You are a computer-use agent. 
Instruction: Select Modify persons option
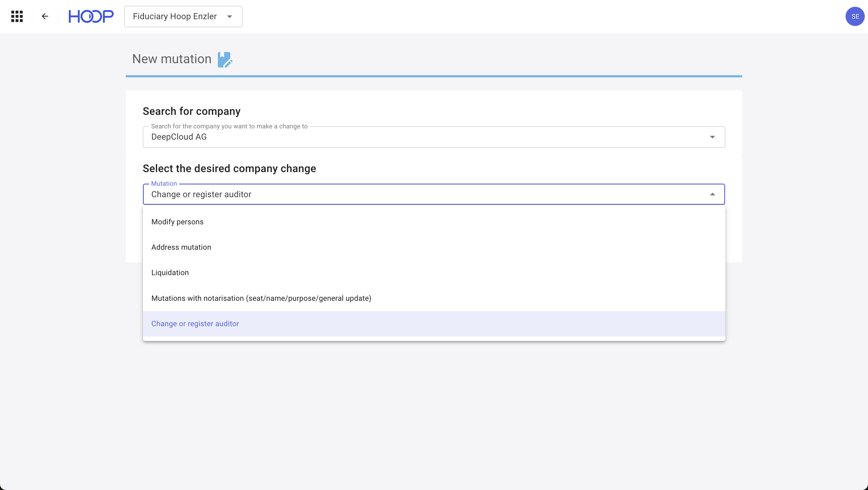click(177, 222)
